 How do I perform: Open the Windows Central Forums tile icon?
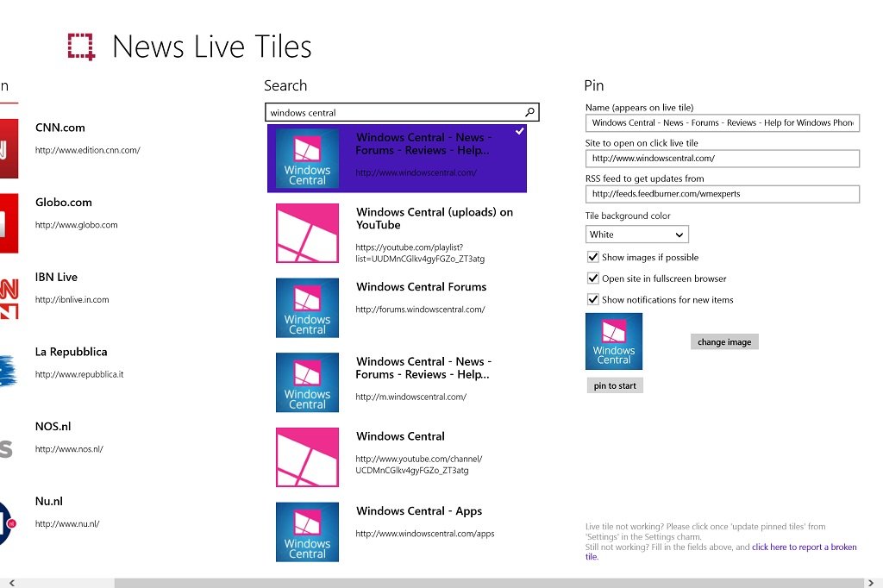(x=308, y=308)
